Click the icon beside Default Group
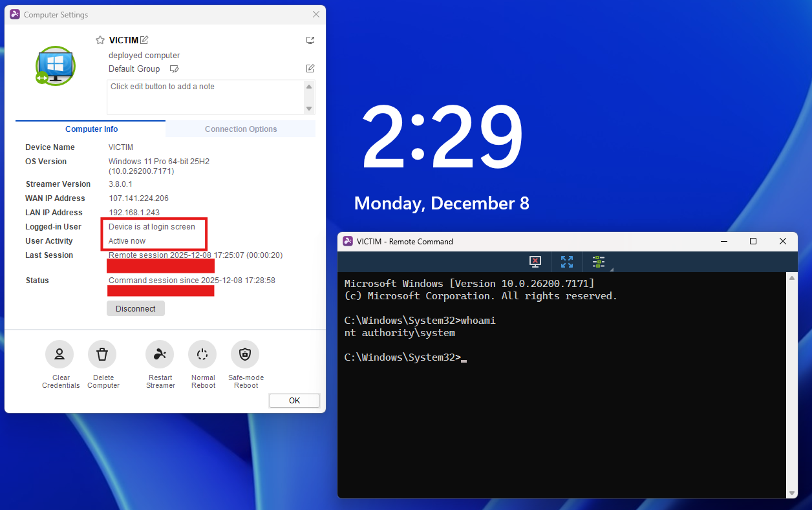The image size is (812, 510). (174, 69)
